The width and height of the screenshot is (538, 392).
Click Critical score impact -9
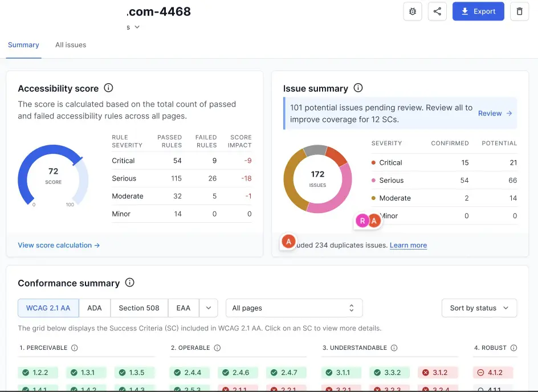click(x=248, y=161)
